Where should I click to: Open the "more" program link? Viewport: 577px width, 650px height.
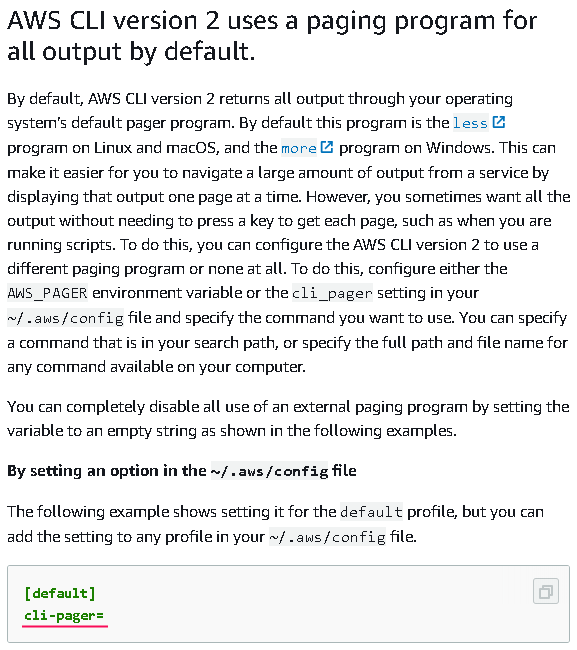[x=299, y=148]
